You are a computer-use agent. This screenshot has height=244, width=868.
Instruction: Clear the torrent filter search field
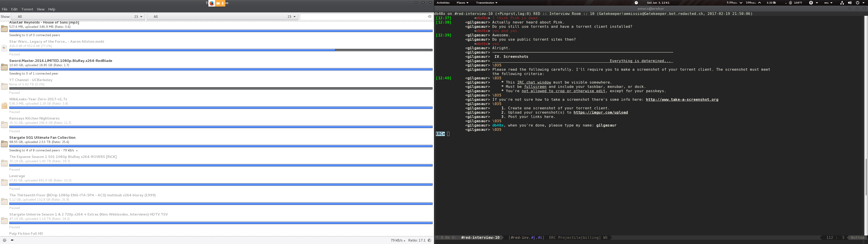coord(430,16)
